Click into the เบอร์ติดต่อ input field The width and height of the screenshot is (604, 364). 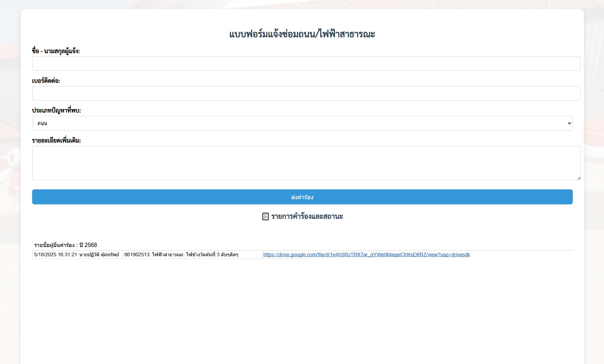tap(306, 93)
